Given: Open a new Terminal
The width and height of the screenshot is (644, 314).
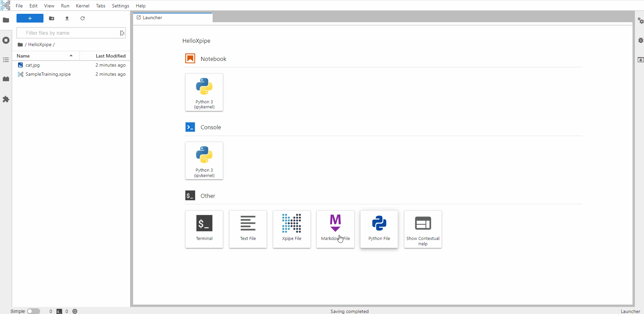Looking at the screenshot, I should 204,229.
